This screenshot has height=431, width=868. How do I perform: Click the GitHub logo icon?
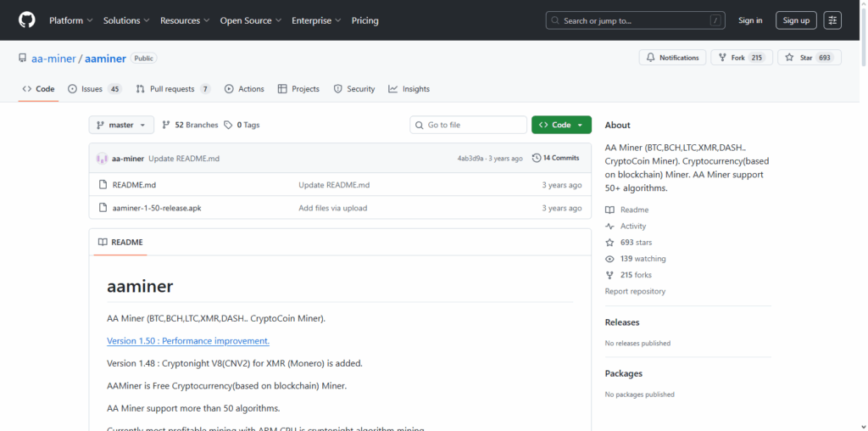click(x=27, y=20)
